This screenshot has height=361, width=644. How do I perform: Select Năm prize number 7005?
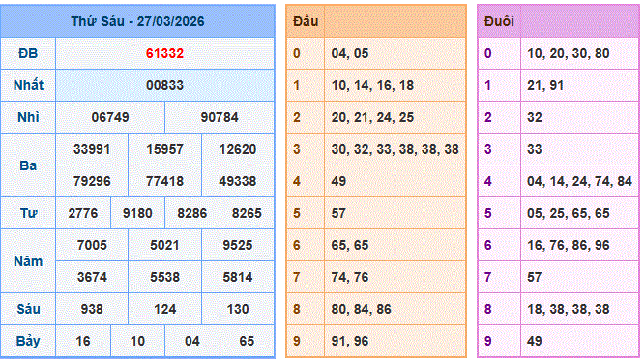92,245
